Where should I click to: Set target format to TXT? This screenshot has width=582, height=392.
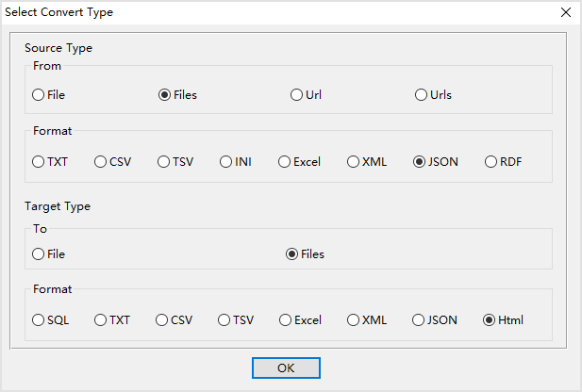[x=101, y=320]
